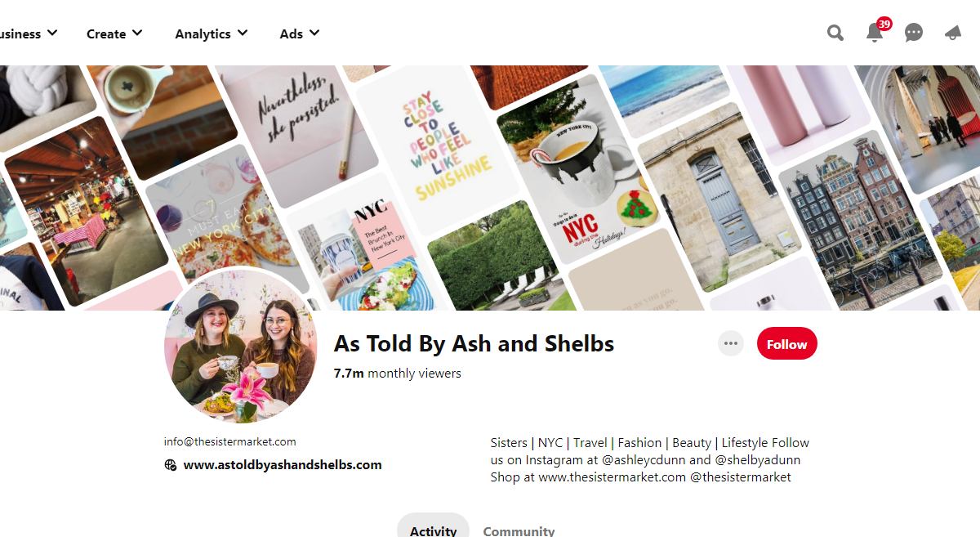Open the three-dot profile options button
Viewport: 980px width, 537px height.
[x=731, y=344]
